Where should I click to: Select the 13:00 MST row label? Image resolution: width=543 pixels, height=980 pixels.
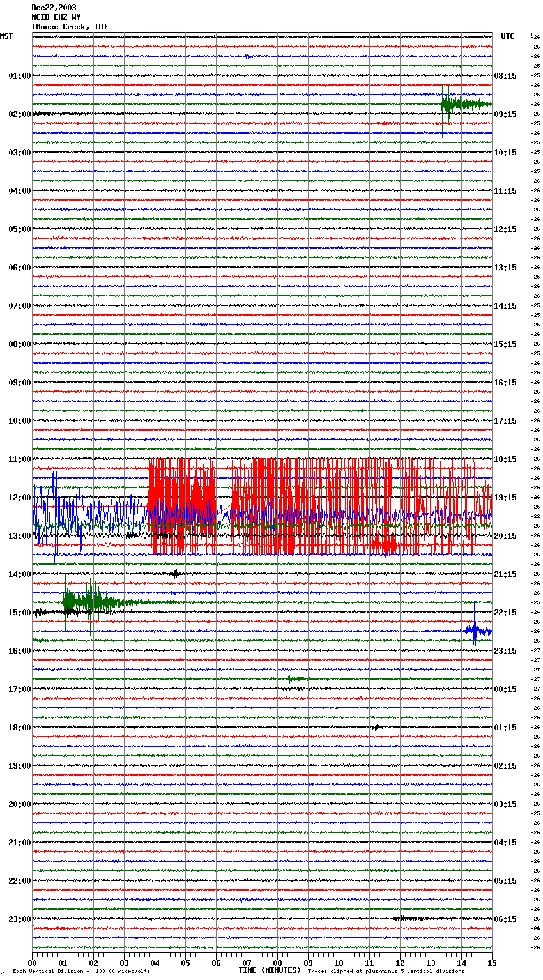[20, 536]
